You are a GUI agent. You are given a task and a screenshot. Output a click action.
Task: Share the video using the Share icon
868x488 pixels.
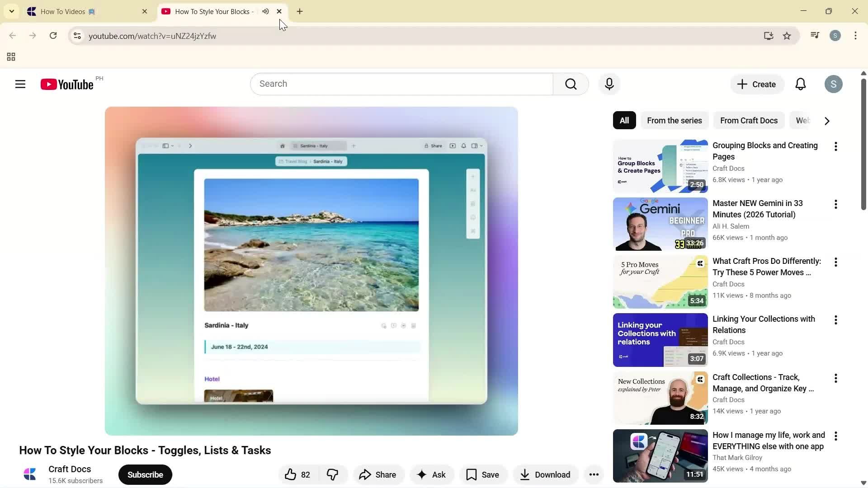[x=378, y=474]
